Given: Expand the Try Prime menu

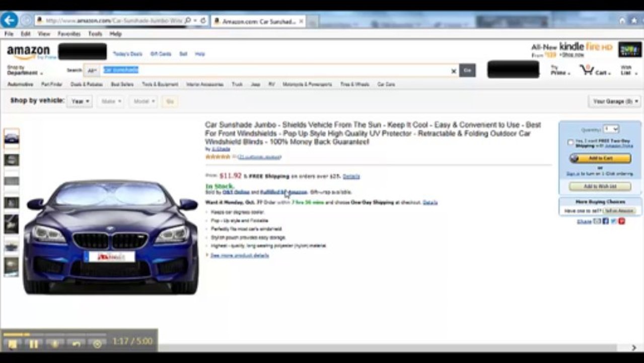Looking at the screenshot, I should [x=560, y=70].
